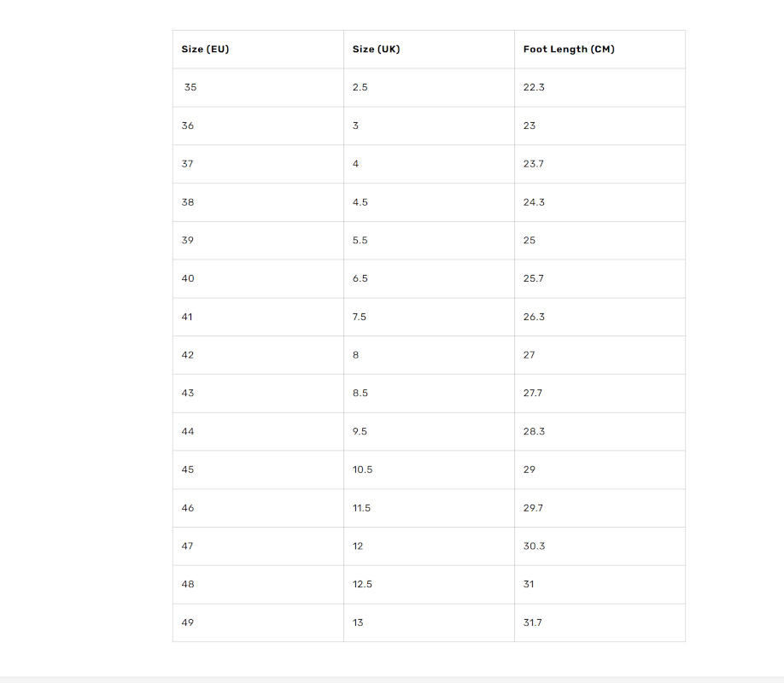The height and width of the screenshot is (683, 784).
Task: Select the EU size 48 cell
Action: [x=188, y=584]
